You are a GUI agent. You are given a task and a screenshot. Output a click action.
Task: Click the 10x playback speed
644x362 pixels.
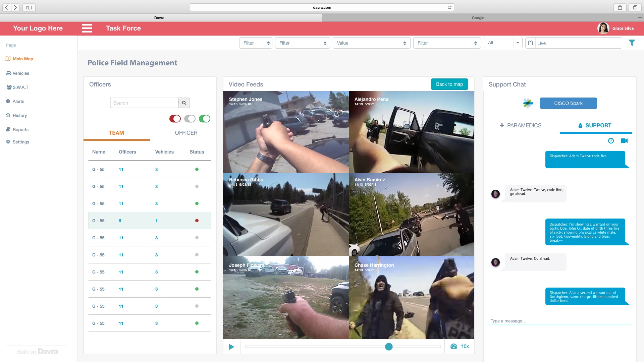465,346
